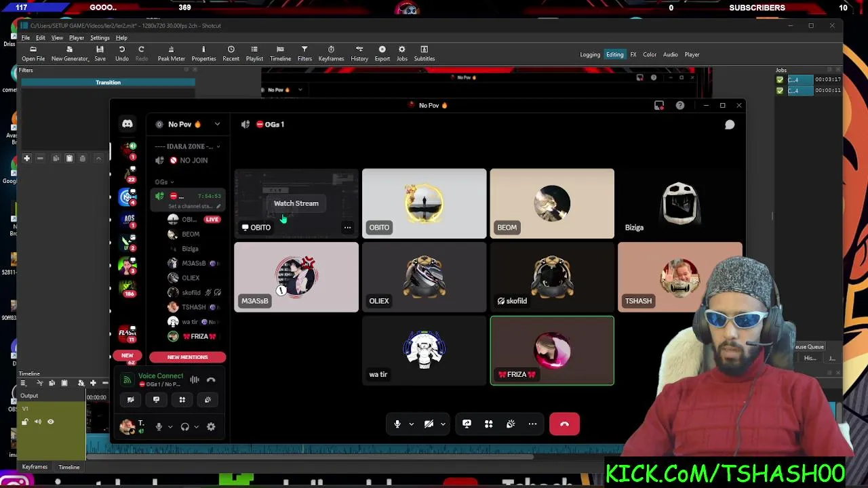Screen dimensions: 868x488
Task: Toggle V1 track lock in timeline
Action: coord(25,422)
